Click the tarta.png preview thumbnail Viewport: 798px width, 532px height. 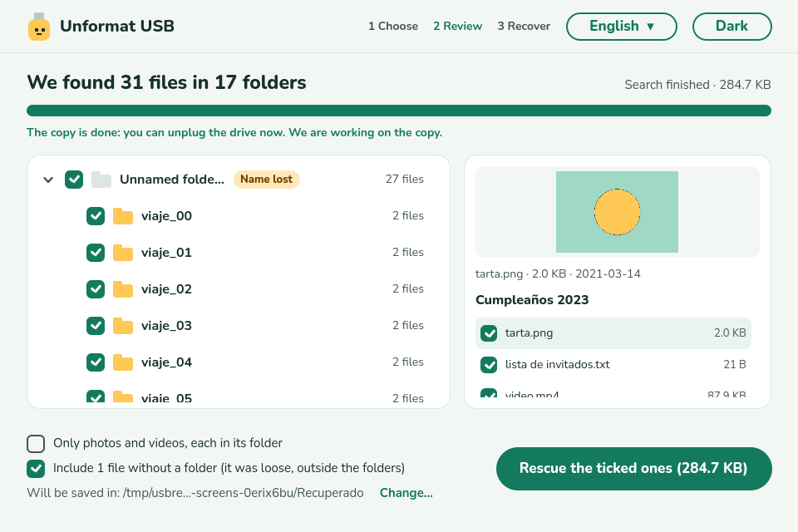pos(617,212)
